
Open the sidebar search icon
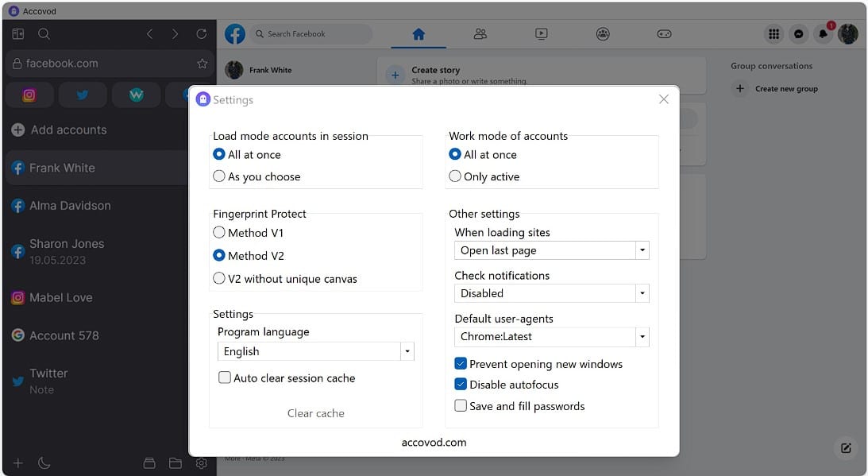[x=44, y=34]
